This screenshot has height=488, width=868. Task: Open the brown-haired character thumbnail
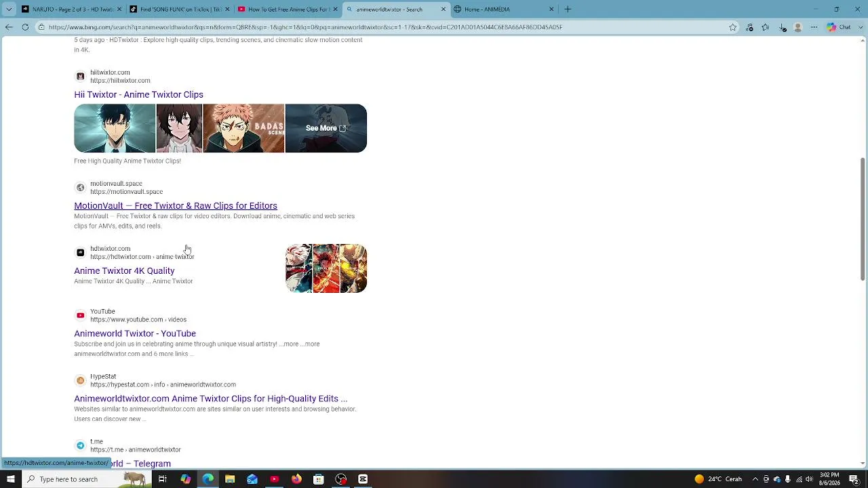179,128
